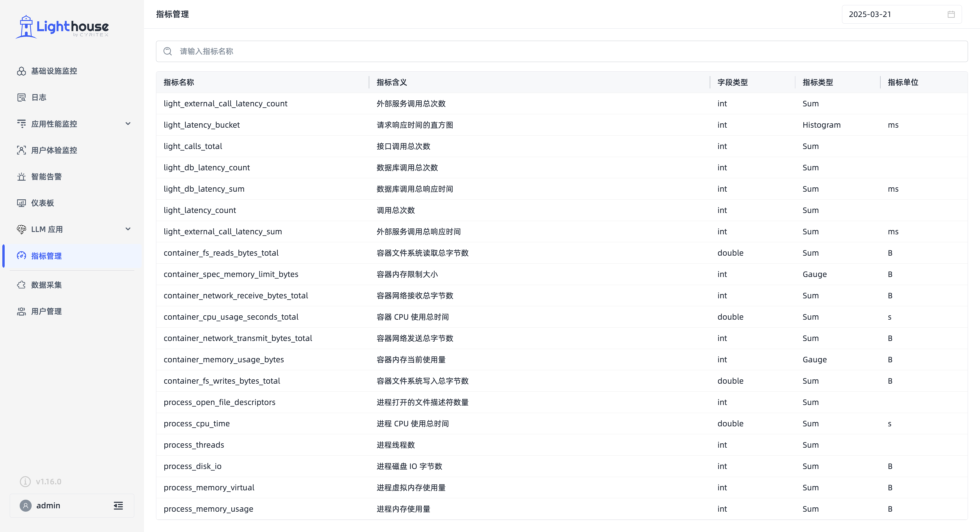Click the search magnifier icon

pyautogui.click(x=168, y=51)
